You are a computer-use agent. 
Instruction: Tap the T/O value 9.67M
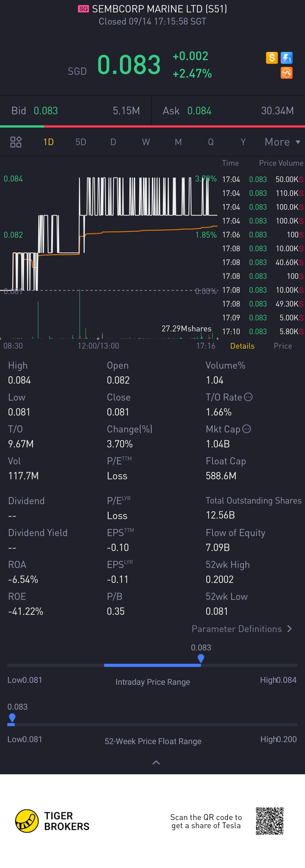pos(21,444)
